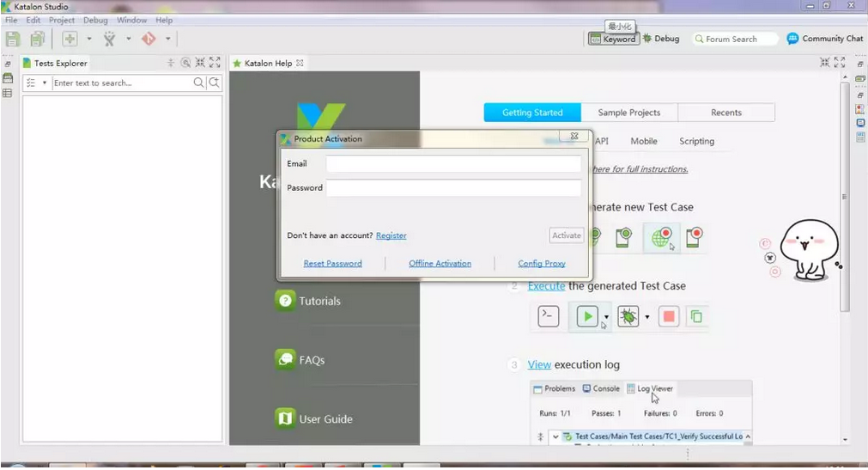The width and height of the screenshot is (868, 470).
Task: Open the Edit menu
Action: pos(33,20)
